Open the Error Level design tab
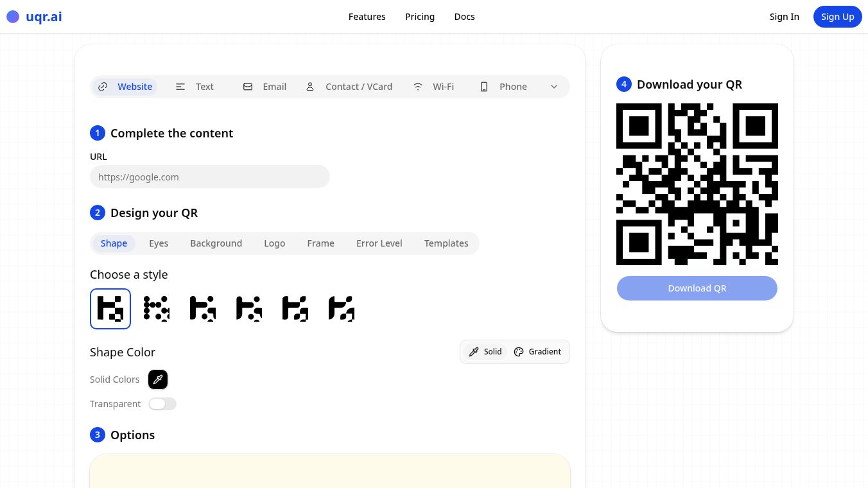This screenshot has height=488, width=868. [379, 243]
